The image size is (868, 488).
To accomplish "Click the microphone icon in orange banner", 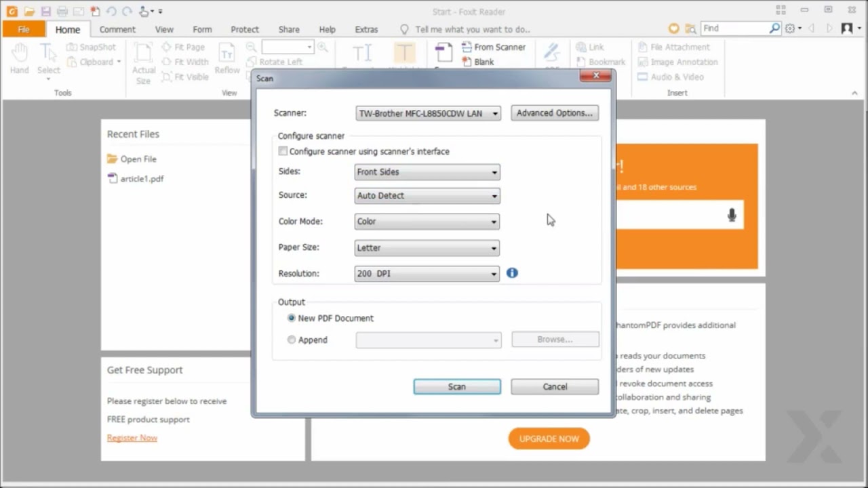I will point(732,215).
